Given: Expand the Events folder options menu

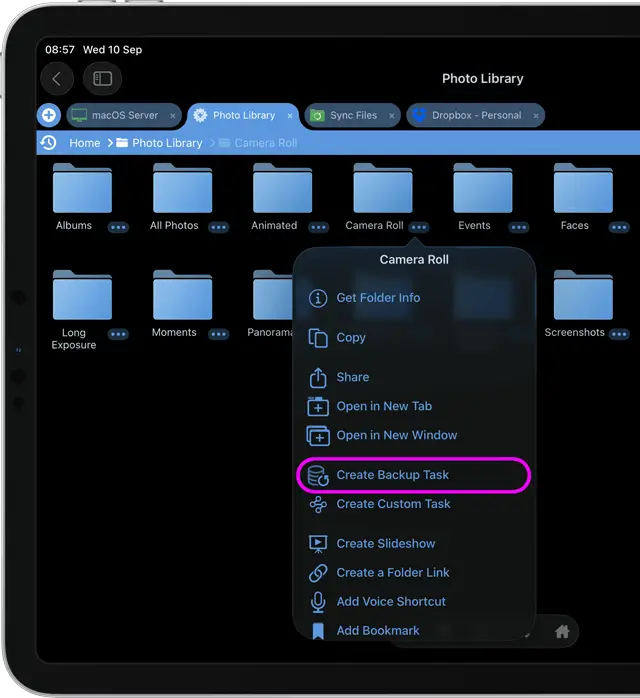Looking at the screenshot, I should click(519, 227).
